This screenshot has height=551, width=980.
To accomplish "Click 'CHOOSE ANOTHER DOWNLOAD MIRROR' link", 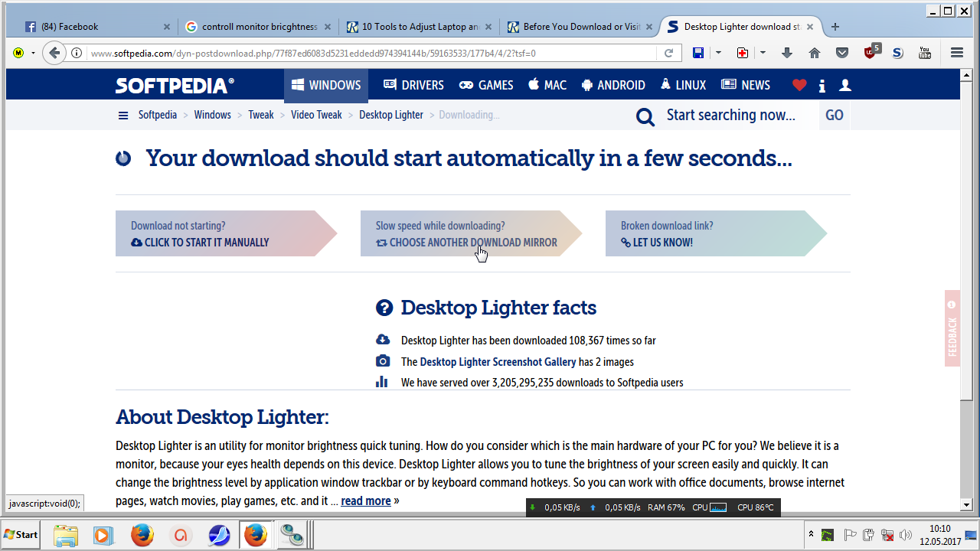I will (466, 243).
